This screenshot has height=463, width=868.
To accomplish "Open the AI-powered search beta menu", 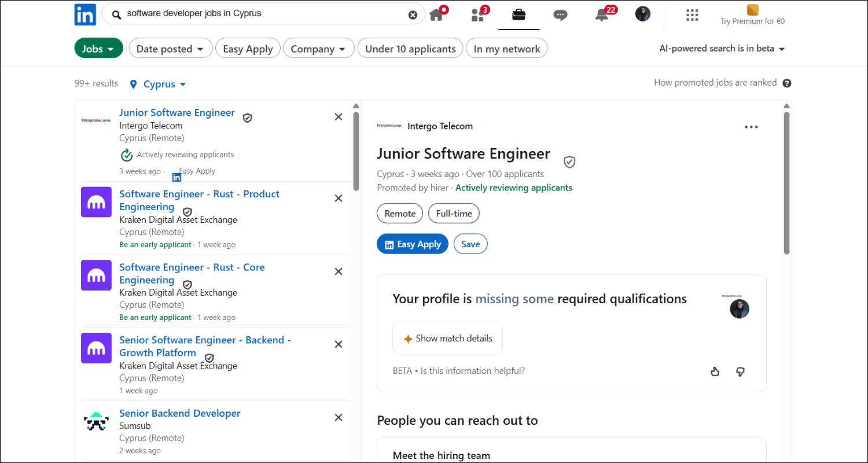I will [x=722, y=49].
